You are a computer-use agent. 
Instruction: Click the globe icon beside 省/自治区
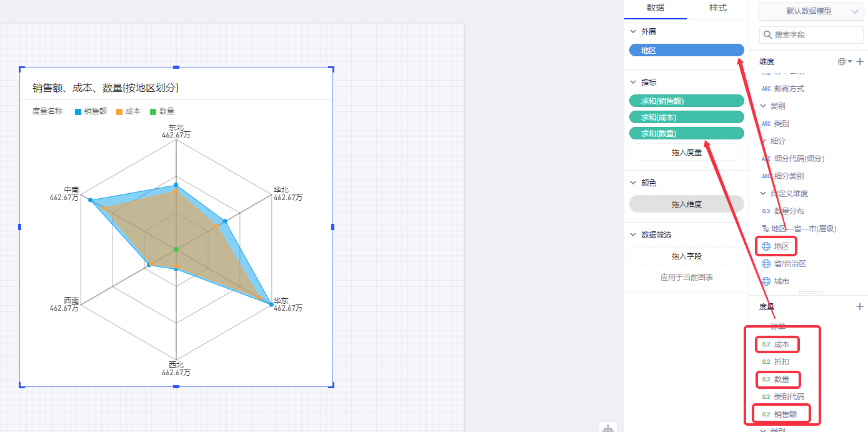[x=766, y=264]
